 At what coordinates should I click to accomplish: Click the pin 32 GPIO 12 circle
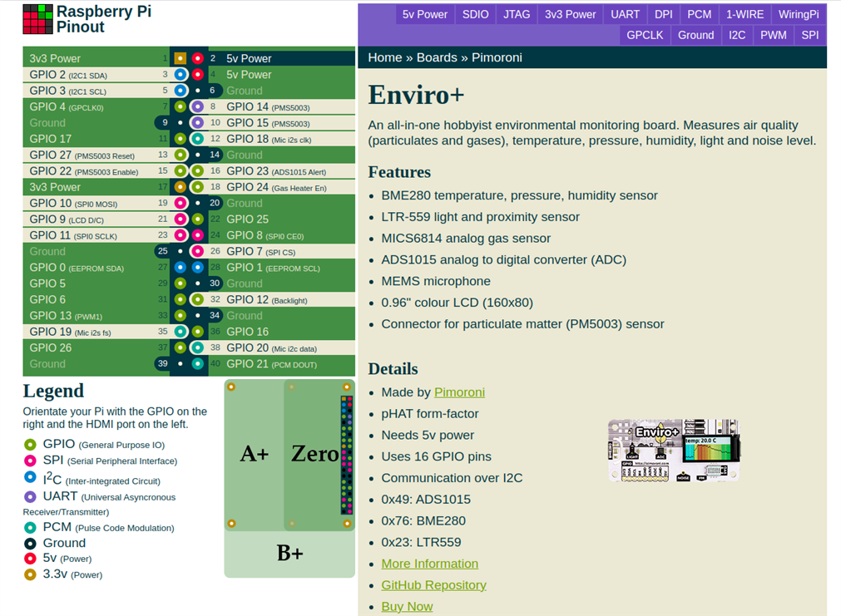[x=198, y=300]
